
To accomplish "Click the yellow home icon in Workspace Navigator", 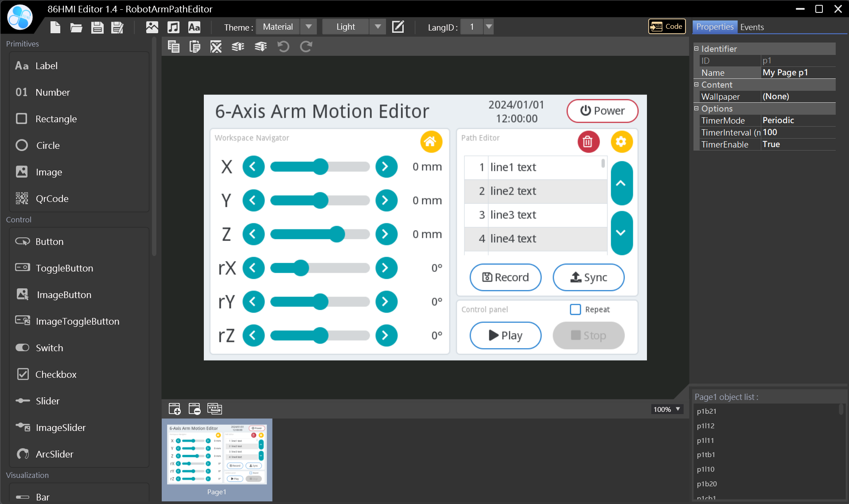I will click(x=431, y=142).
